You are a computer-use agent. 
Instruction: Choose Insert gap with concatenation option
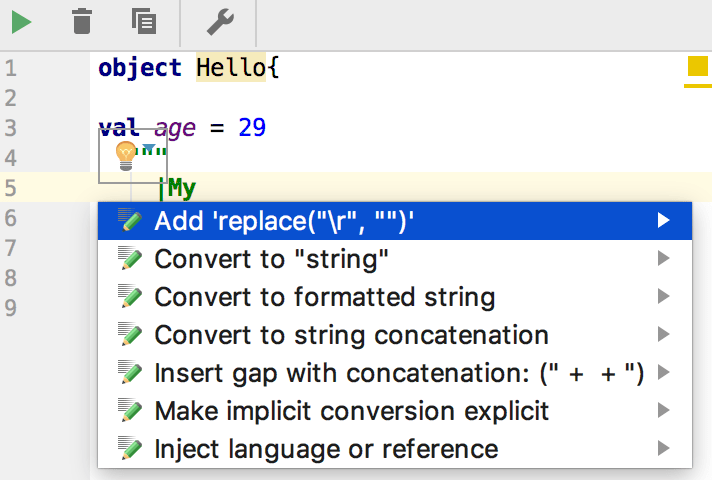pos(399,373)
